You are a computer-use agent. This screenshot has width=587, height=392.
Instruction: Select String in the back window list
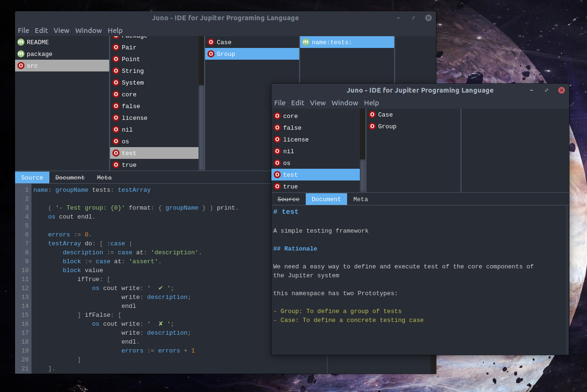pyautogui.click(x=154, y=71)
